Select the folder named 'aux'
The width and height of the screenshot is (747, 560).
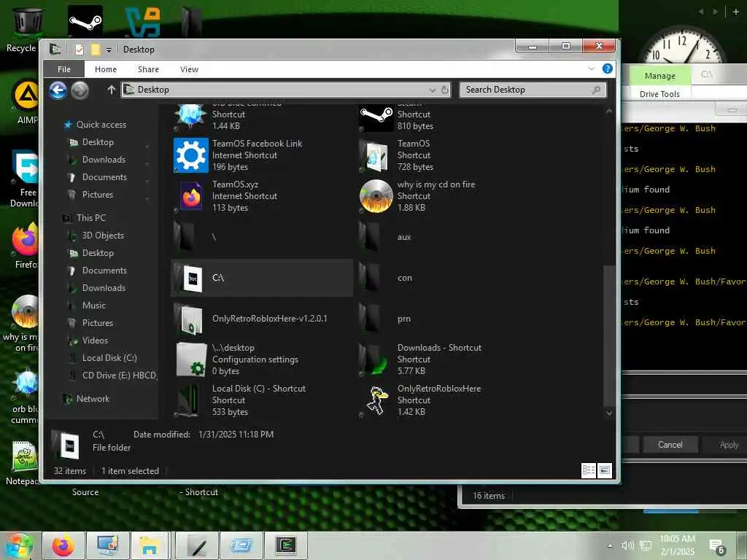pos(404,237)
